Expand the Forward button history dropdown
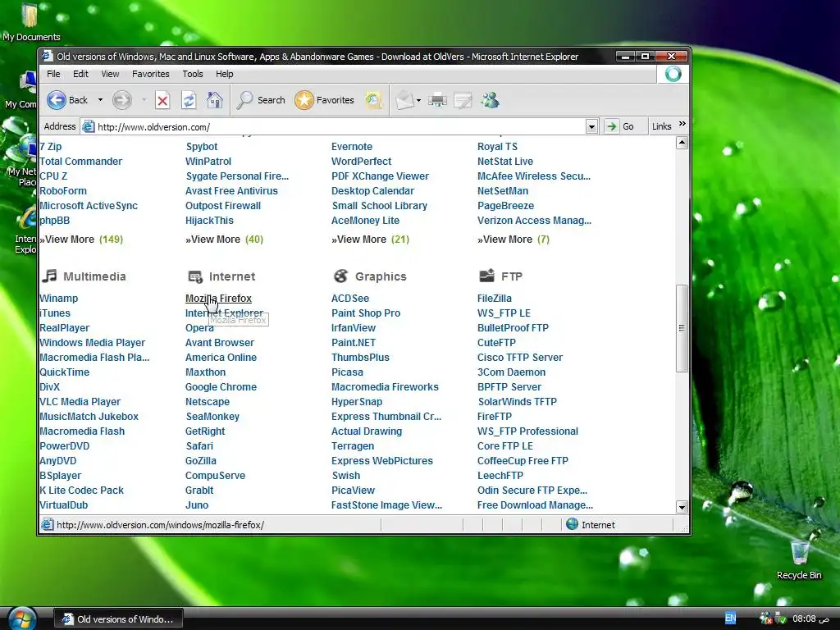This screenshot has height=630, width=840. (x=144, y=100)
